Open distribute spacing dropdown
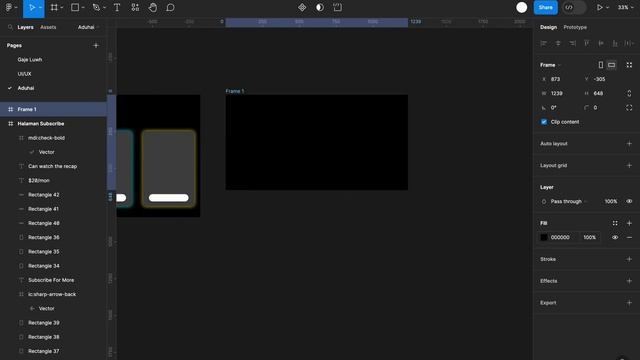 (629, 43)
